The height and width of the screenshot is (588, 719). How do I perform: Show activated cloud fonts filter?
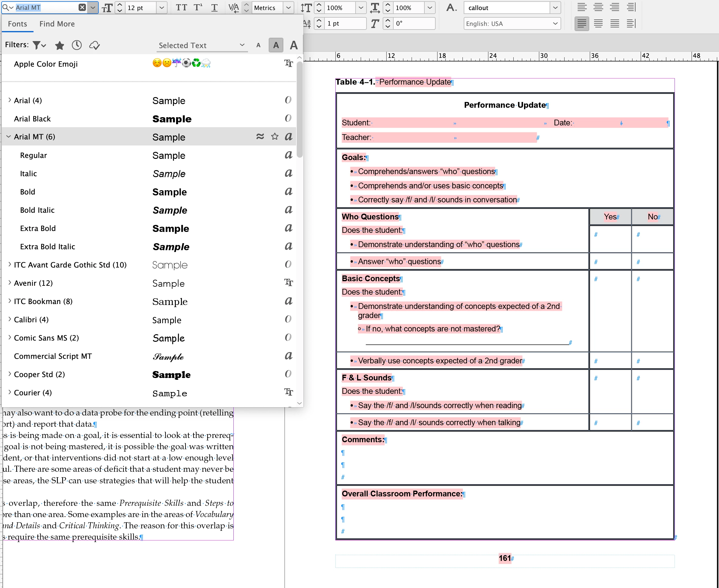[x=94, y=45]
